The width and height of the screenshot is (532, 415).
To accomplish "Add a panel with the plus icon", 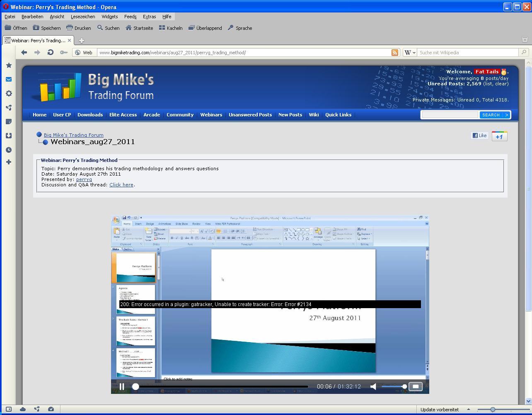I will click(x=9, y=162).
